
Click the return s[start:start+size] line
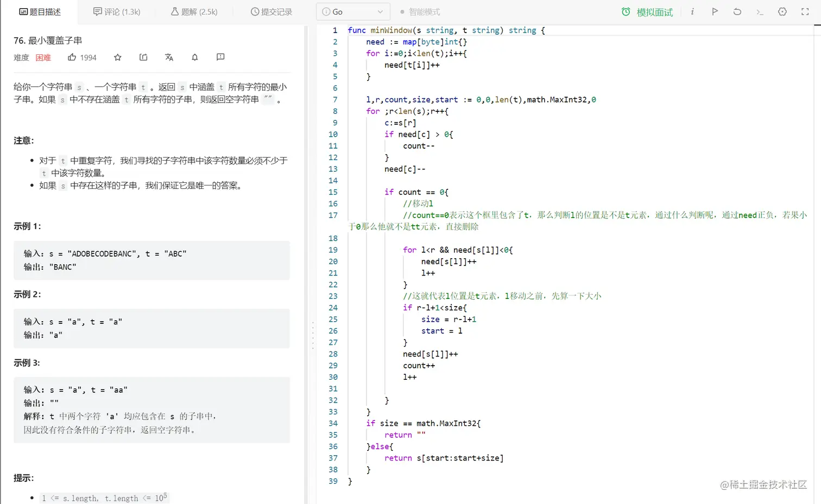(444, 458)
